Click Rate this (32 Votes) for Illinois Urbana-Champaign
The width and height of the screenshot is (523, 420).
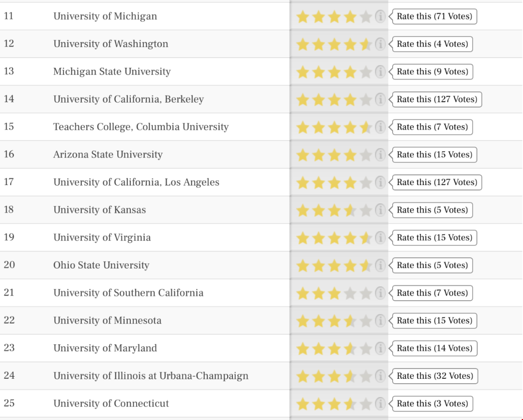tap(434, 376)
